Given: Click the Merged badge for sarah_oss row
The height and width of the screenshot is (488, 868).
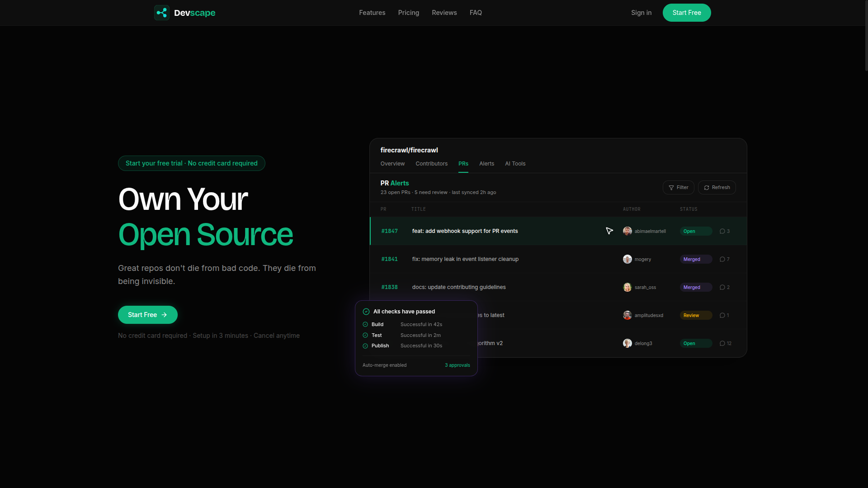Looking at the screenshot, I should click(x=696, y=287).
